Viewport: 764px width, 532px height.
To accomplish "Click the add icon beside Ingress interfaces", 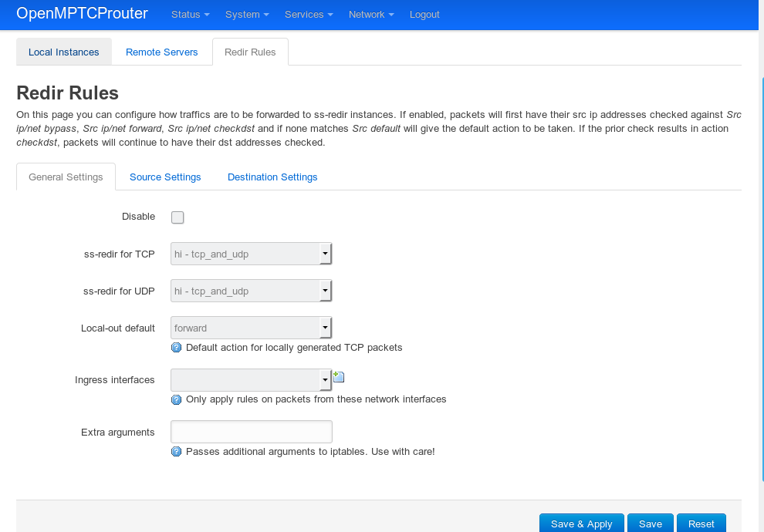I will (x=339, y=377).
